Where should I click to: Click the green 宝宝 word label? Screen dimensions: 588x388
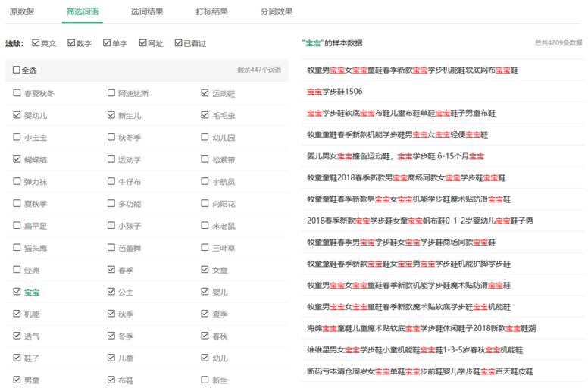(32, 292)
